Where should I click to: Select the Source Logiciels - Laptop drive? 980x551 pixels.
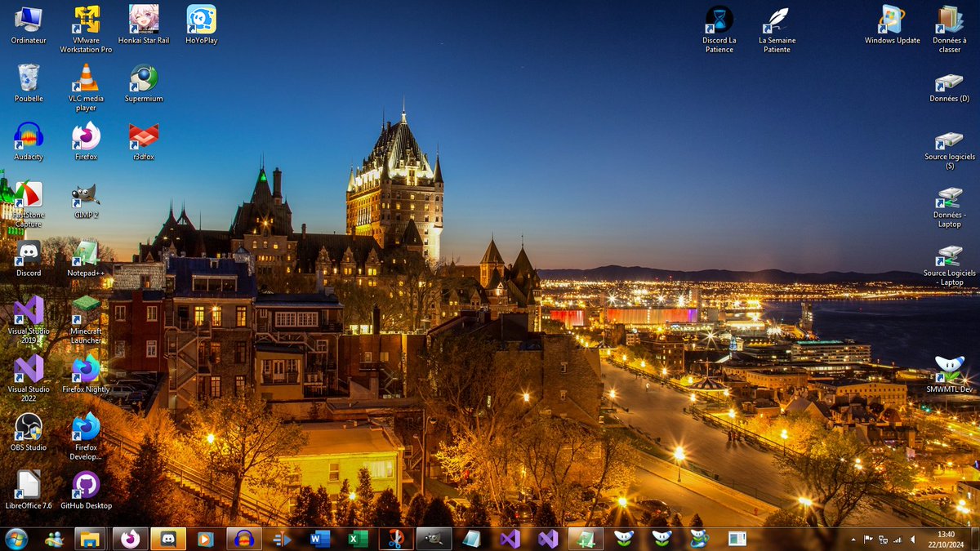click(x=950, y=266)
